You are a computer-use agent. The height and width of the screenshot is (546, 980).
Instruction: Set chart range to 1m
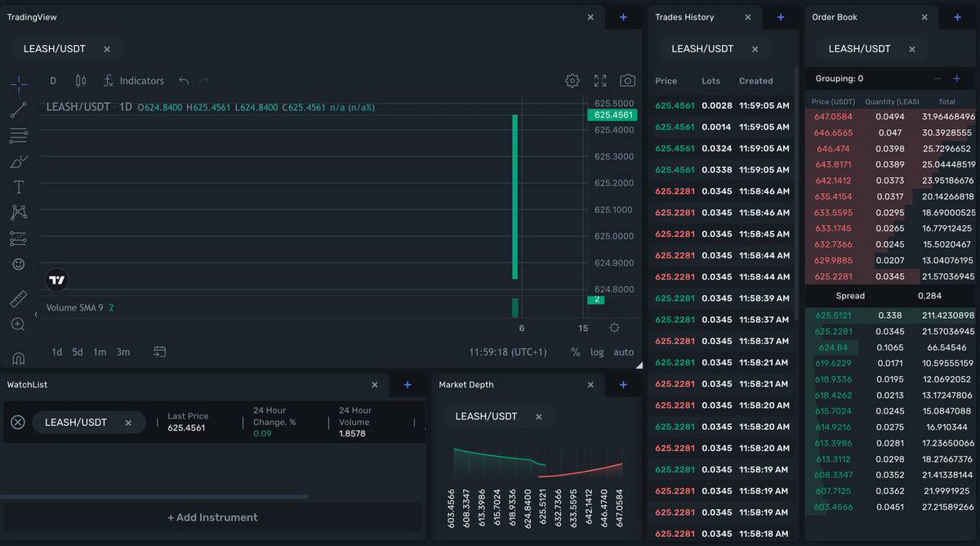(x=100, y=352)
